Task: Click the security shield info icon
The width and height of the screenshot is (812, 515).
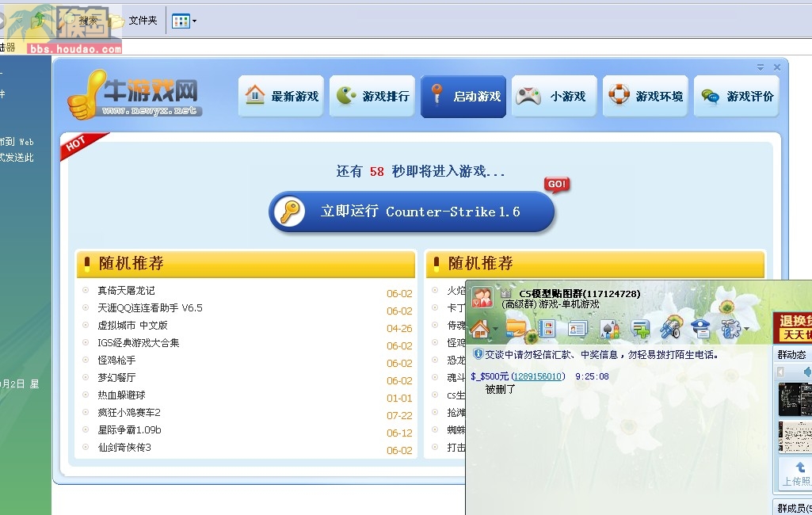Action: coord(478,354)
